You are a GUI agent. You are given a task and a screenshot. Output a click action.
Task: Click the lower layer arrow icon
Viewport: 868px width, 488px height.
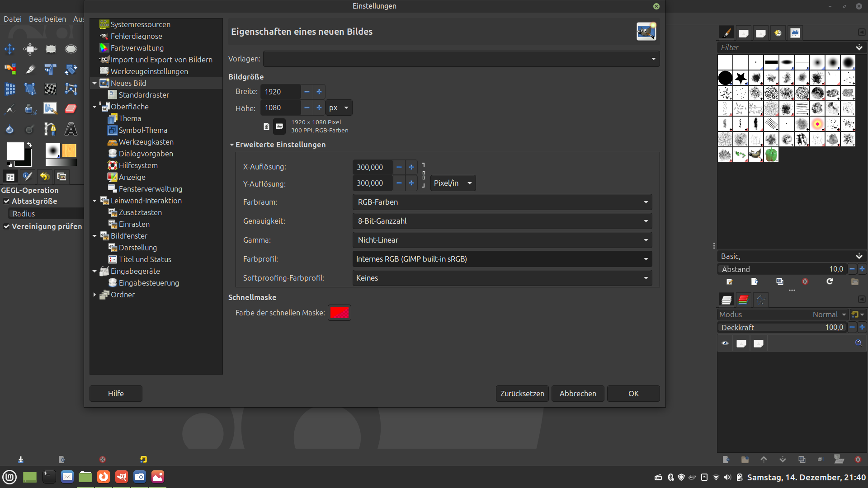[x=783, y=460]
